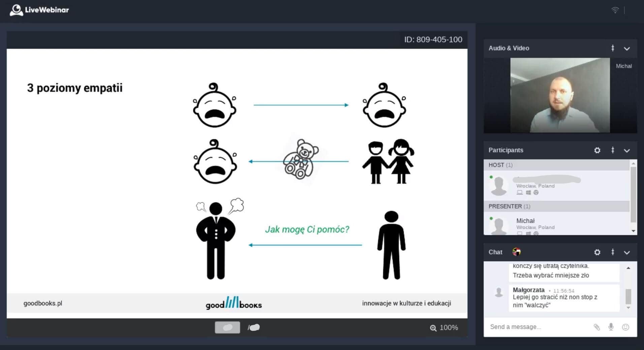The width and height of the screenshot is (644, 350).
Task: Collapse the Audio & Video panel
Action: [627, 49]
